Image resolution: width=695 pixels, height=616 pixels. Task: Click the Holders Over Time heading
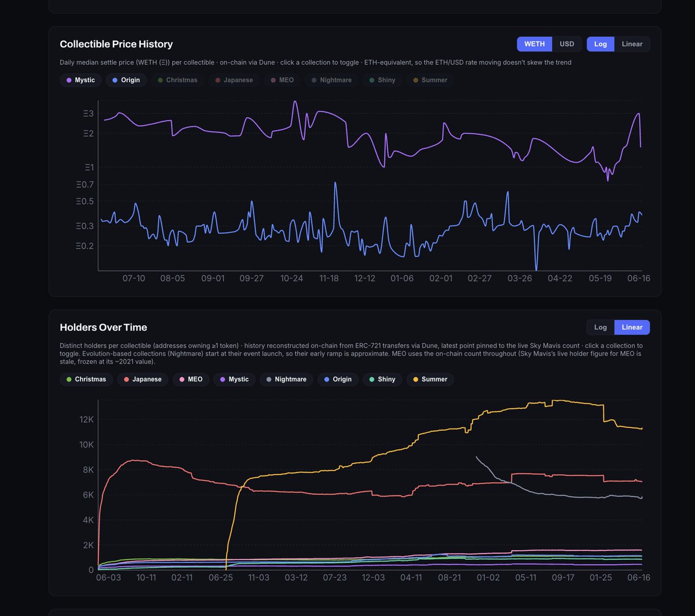point(104,327)
